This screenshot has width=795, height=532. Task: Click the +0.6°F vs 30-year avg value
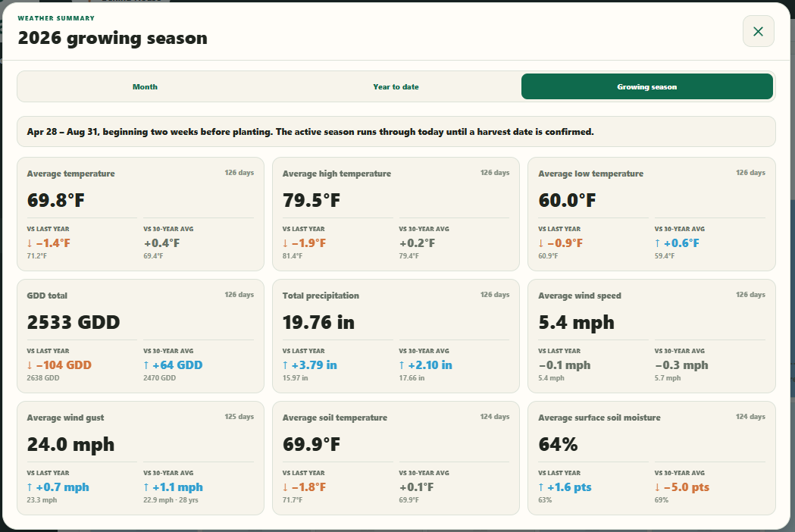(677, 243)
